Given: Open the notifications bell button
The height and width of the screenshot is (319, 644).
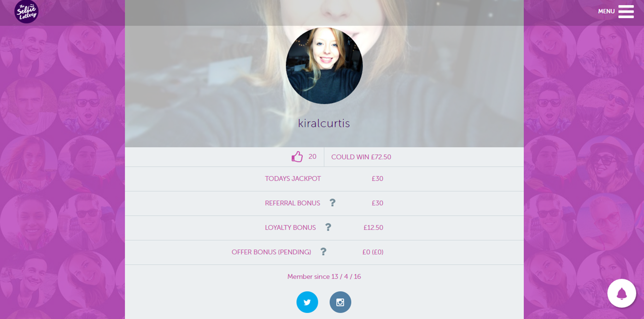Looking at the screenshot, I should coord(621,293).
